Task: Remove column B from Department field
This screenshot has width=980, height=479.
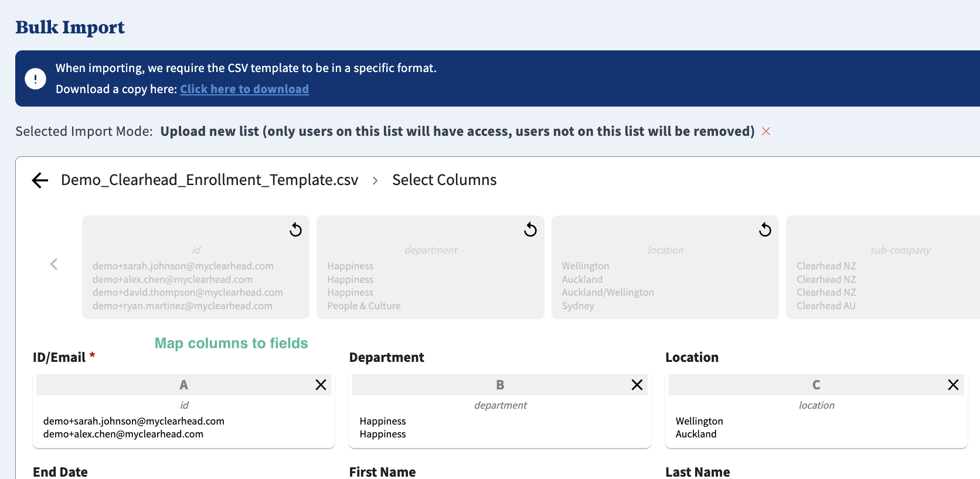Action: [637, 385]
